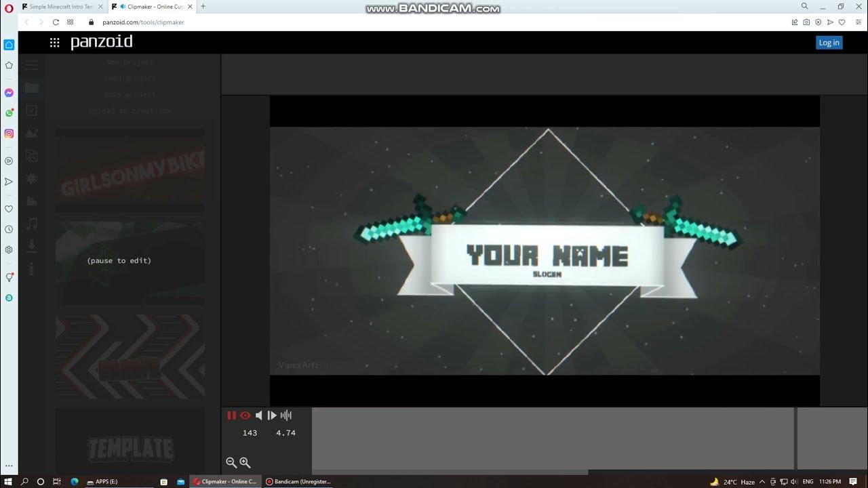Open Opera sidebar bookmarks heart
The width and height of the screenshot is (868, 488).
pos(9,209)
